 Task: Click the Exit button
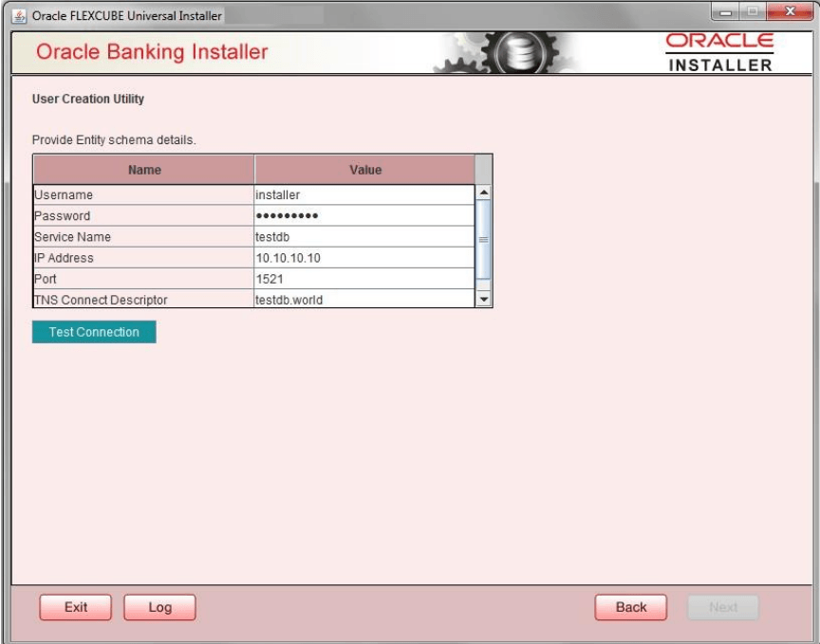coord(76,607)
